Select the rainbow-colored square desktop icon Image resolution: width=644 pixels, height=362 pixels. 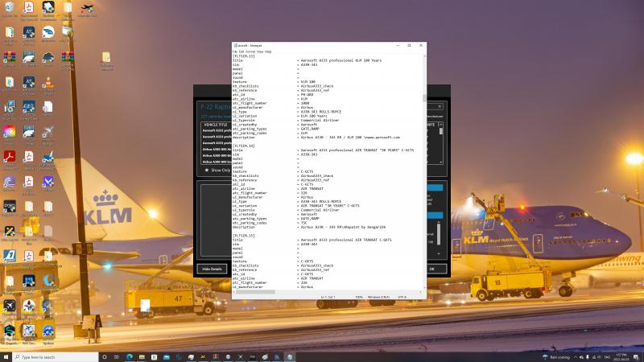pos(10,133)
